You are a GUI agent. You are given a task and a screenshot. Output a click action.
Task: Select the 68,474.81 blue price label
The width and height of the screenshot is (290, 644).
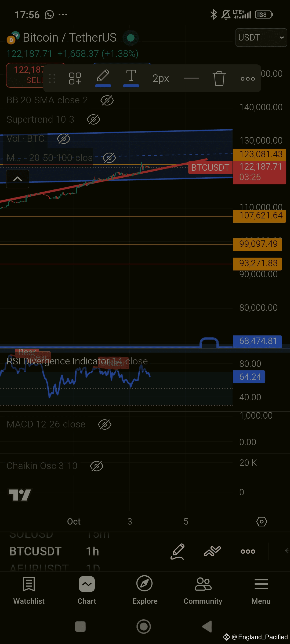257,341
